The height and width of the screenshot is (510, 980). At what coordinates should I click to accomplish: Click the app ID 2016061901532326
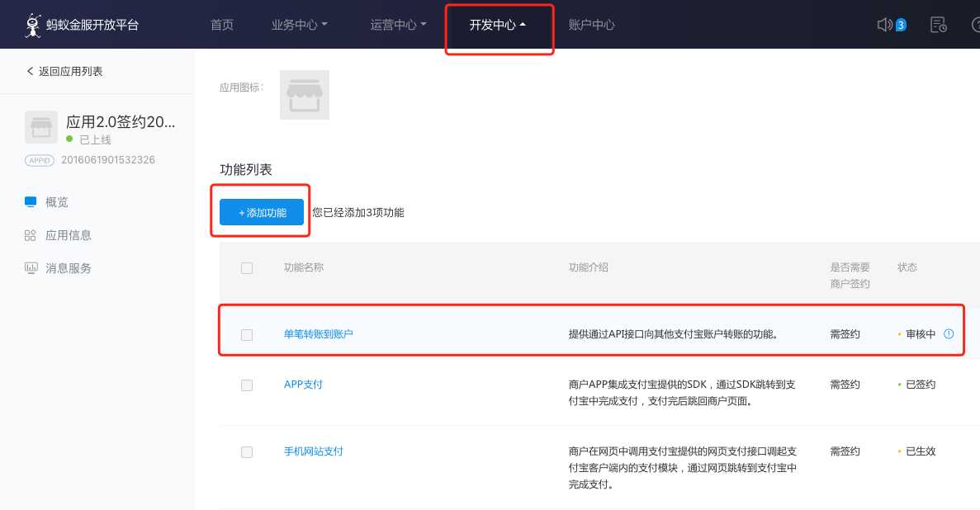coord(108,160)
